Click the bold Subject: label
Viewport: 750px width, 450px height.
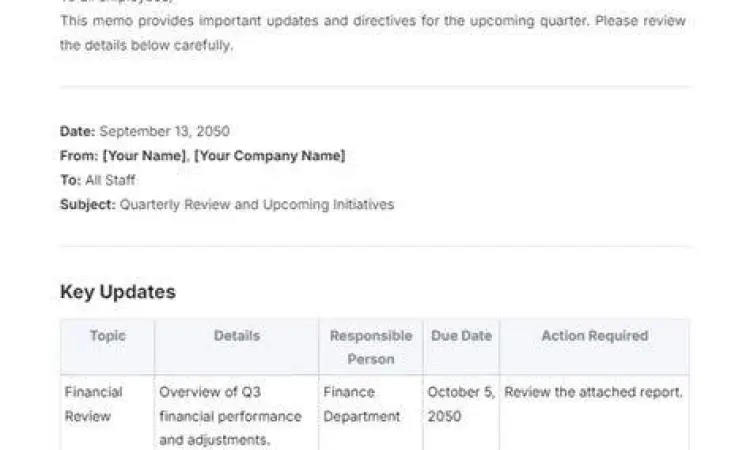(88, 205)
